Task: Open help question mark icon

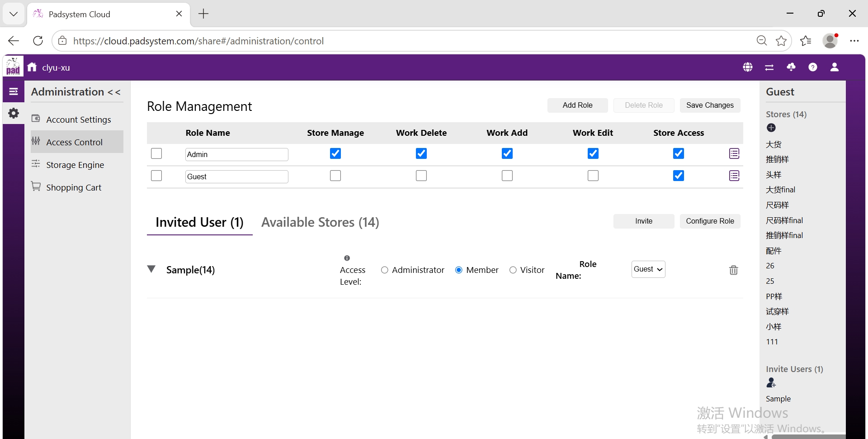Action: (813, 67)
